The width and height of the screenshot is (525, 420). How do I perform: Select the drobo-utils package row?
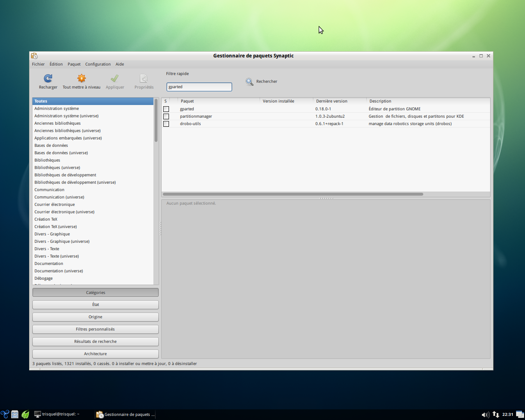(326, 124)
